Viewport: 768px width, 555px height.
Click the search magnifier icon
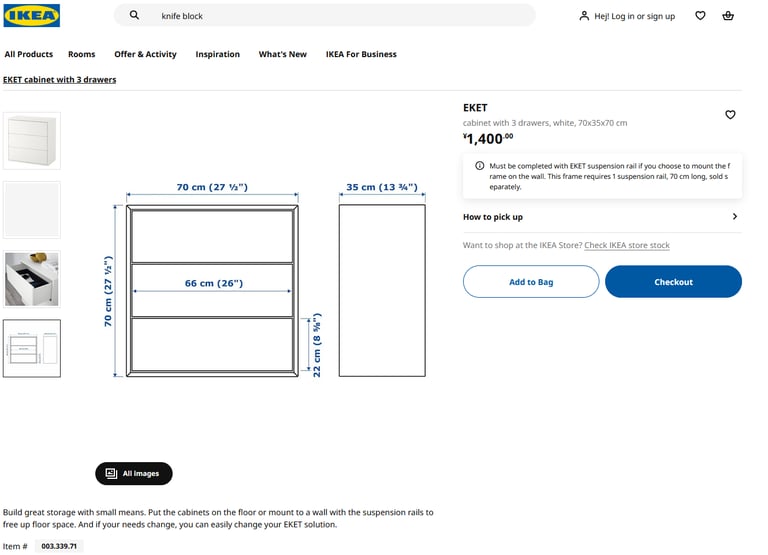pyautogui.click(x=134, y=15)
